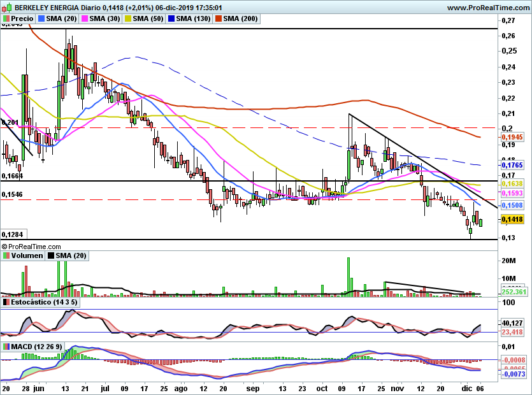
Task: Click the 0,1593 SMA 30 price tag
Action: click(x=512, y=193)
